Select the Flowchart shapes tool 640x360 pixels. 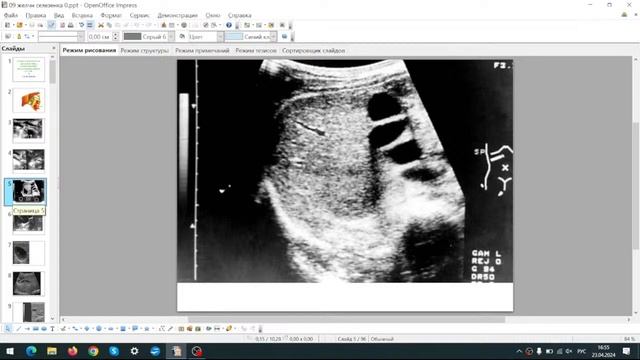[123, 329]
